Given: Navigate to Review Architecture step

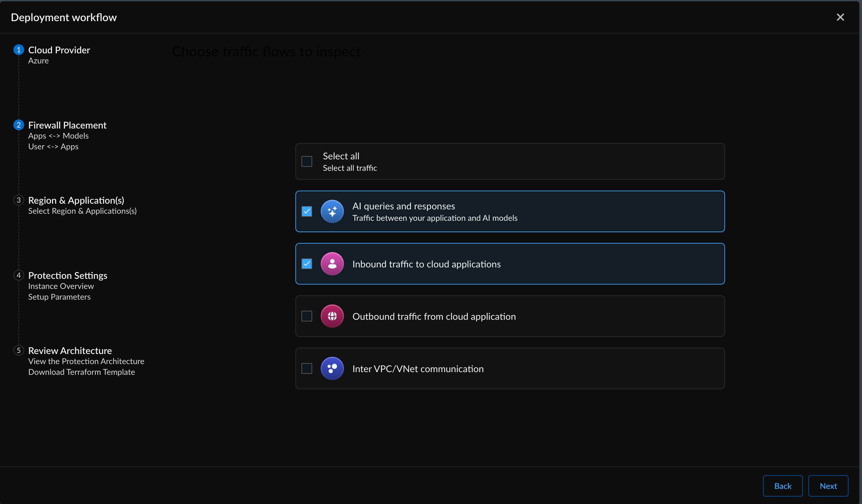Looking at the screenshot, I should (x=70, y=350).
